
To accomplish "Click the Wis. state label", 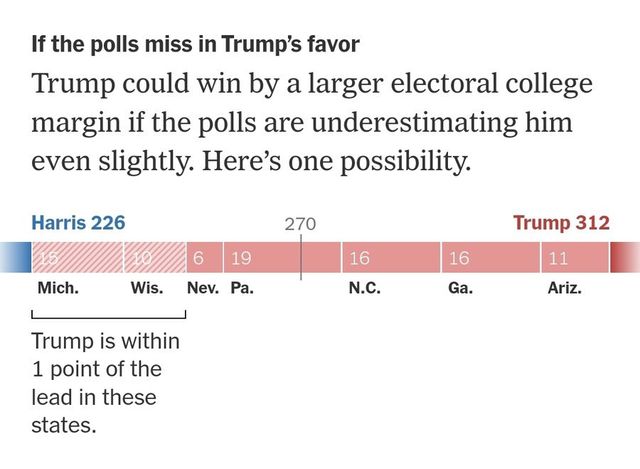I will 147,289.
